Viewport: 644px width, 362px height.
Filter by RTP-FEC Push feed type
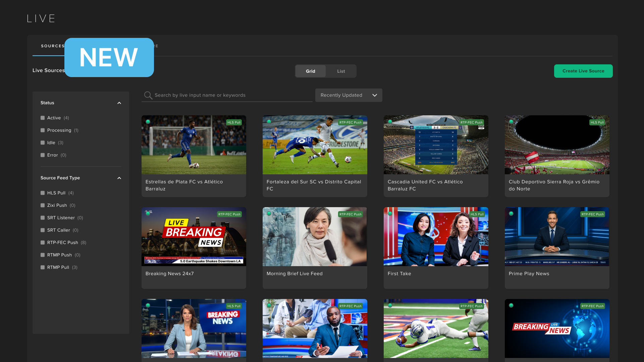pyautogui.click(x=43, y=243)
